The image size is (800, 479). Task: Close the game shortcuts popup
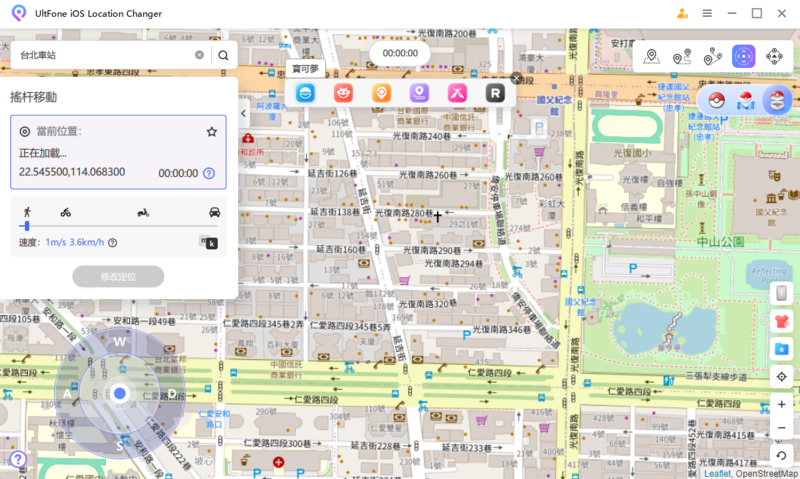[x=516, y=79]
